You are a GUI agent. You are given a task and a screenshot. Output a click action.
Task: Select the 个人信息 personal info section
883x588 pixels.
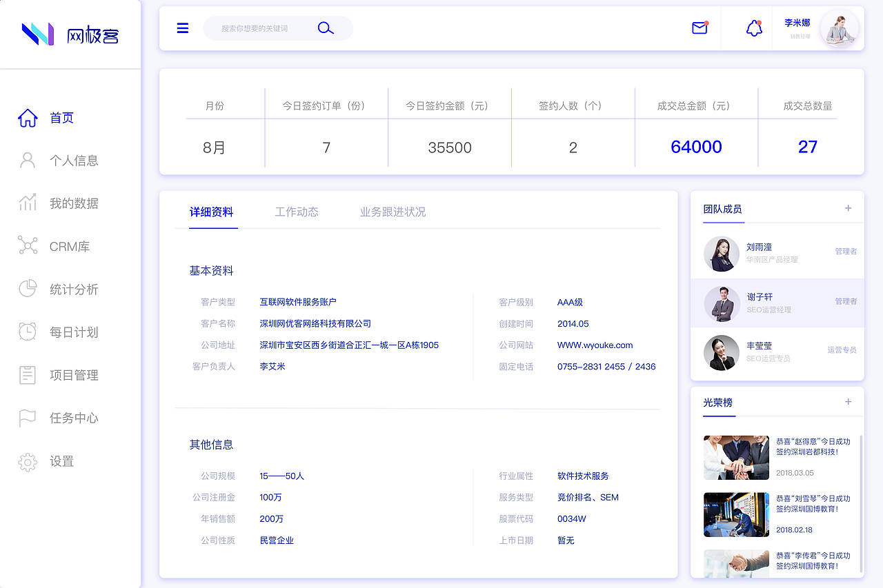(x=72, y=160)
